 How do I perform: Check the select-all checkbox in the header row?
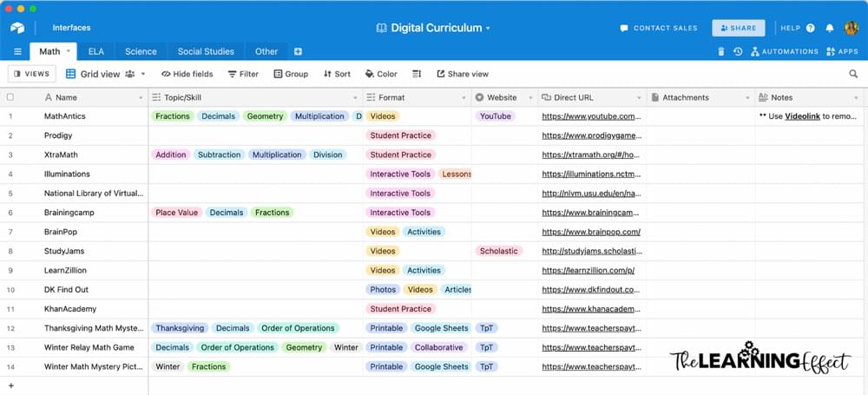[x=10, y=97]
